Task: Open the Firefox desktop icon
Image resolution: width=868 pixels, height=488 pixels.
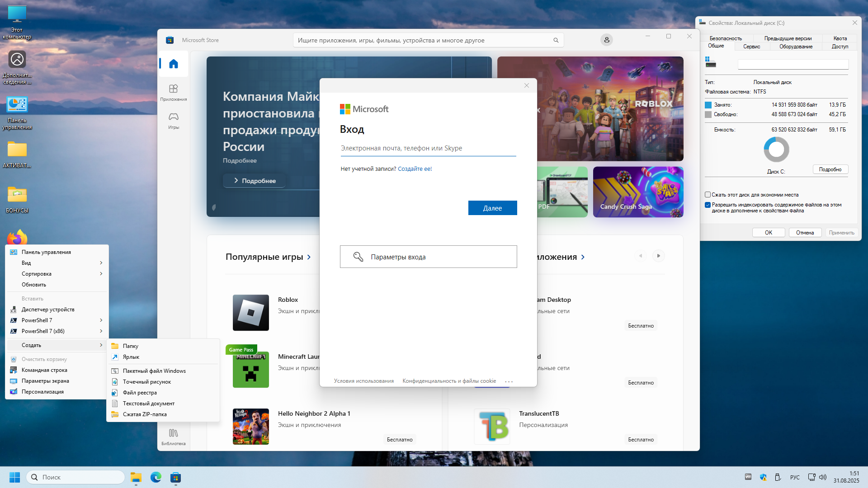Action: tap(17, 238)
